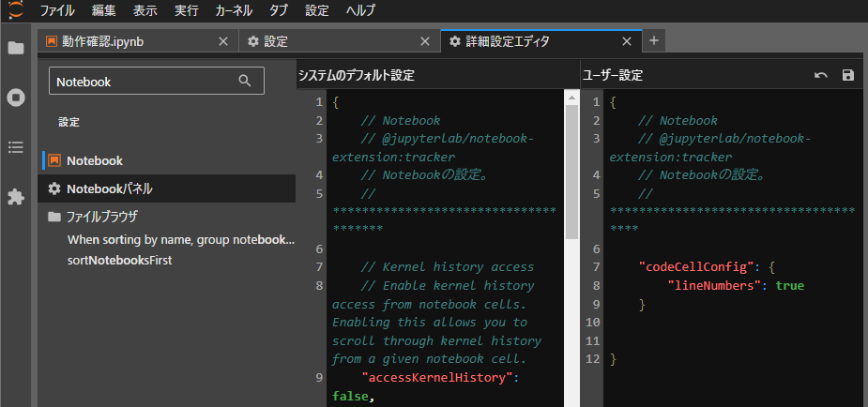The height and width of the screenshot is (407, 868).
Task: Click '// Notebookの設定。' in default settings
Action: (x=424, y=174)
